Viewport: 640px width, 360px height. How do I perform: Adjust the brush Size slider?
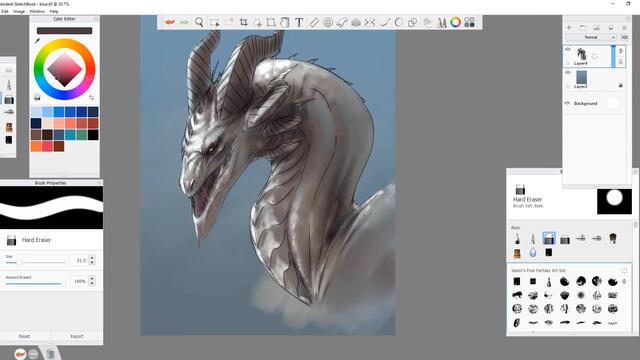(x=36, y=262)
